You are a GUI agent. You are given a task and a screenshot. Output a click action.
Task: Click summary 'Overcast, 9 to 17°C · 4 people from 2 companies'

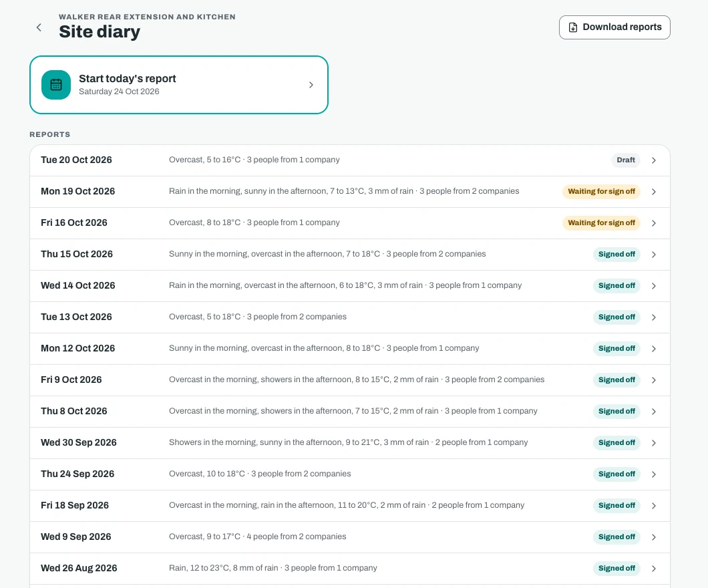tap(257, 537)
